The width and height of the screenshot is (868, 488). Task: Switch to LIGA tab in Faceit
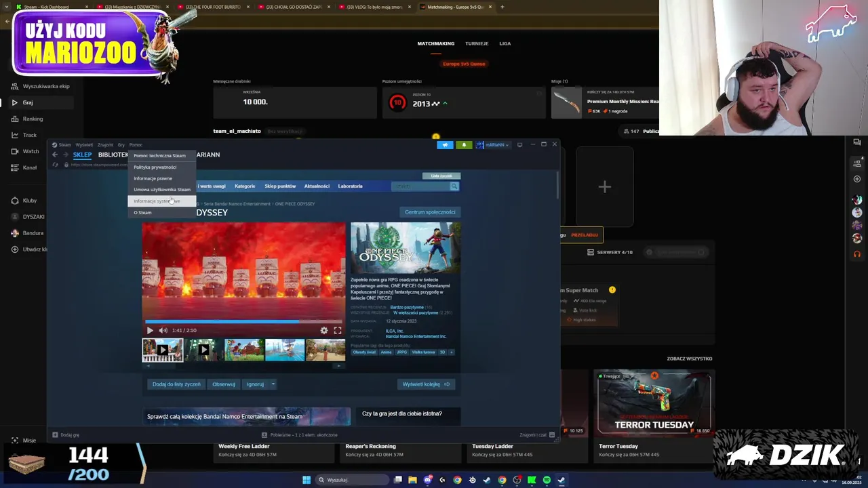[x=505, y=43]
